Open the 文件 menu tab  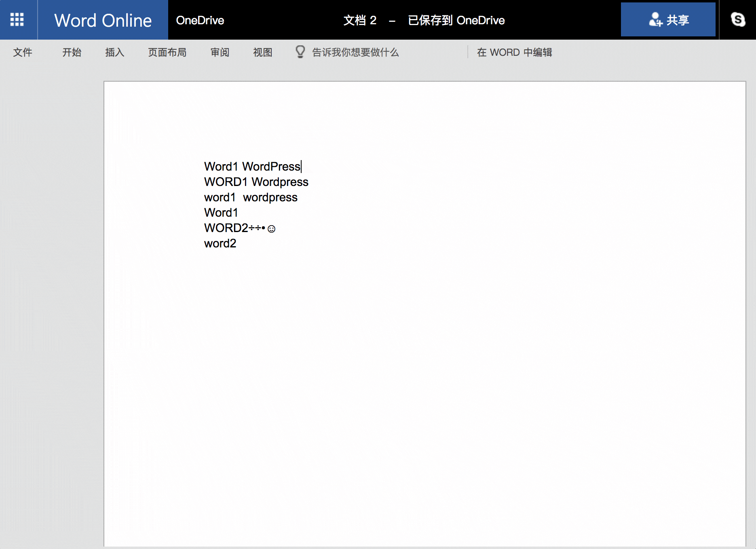pos(23,52)
